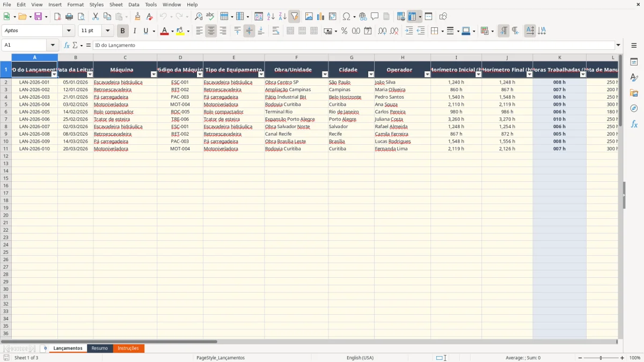Open Borders dropdown arrow
644x362 pixels.
click(x=442, y=31)
